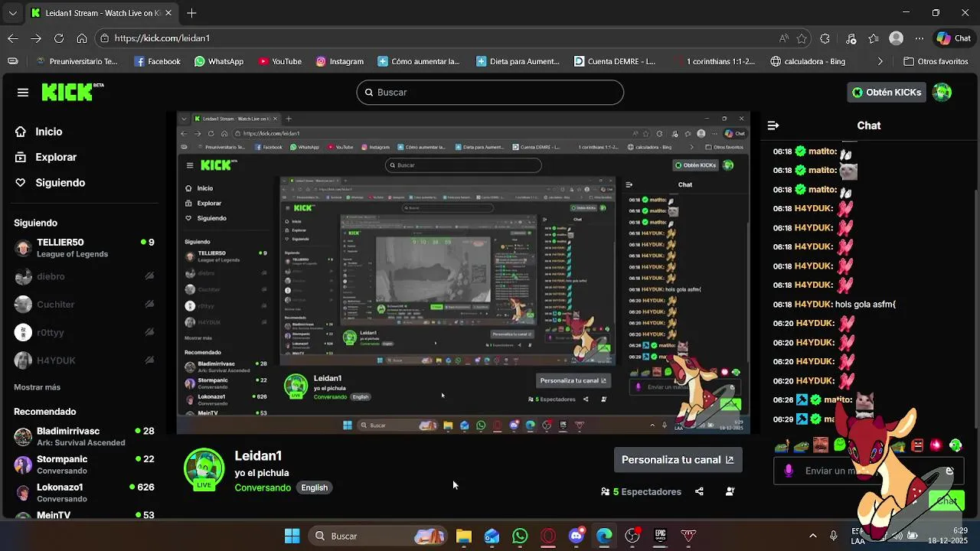Open Epic Games from taskbar
Screen dimensions: 980x551
click(661, 536)
